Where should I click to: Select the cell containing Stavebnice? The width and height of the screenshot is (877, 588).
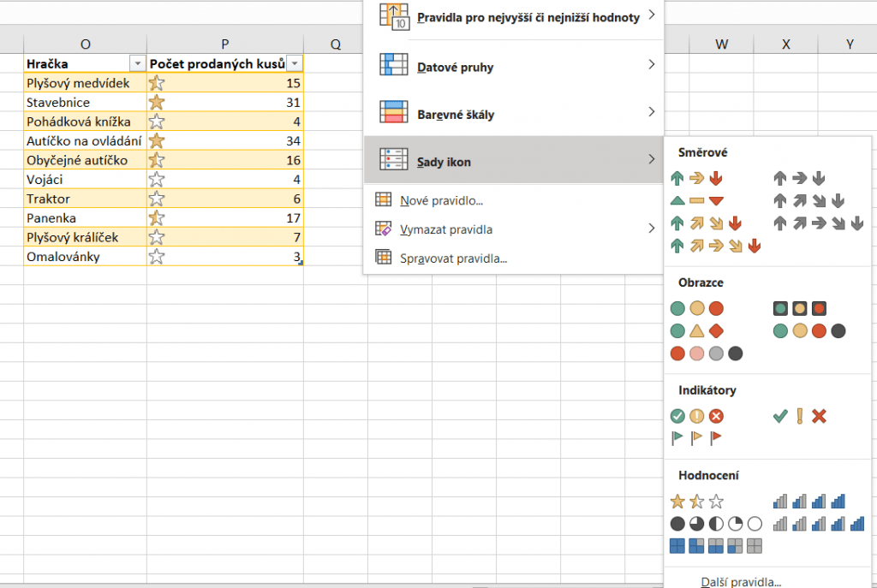[85, 102]
